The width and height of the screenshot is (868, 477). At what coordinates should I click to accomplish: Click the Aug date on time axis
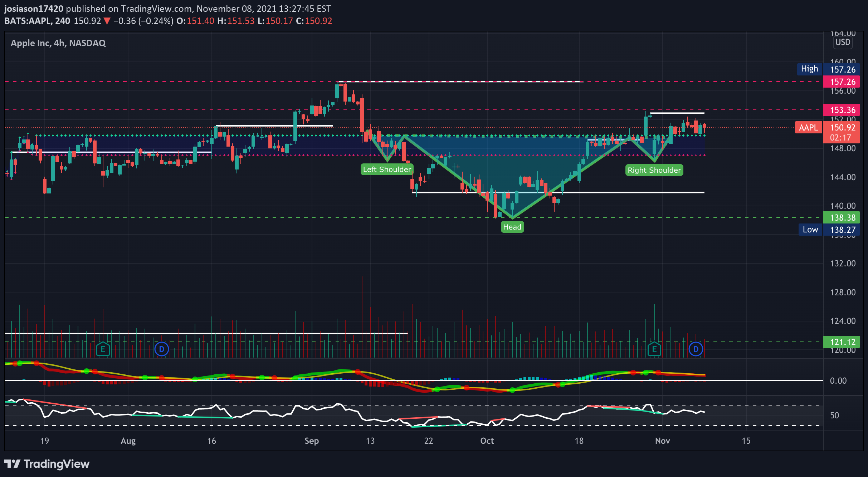pos(128,441)
